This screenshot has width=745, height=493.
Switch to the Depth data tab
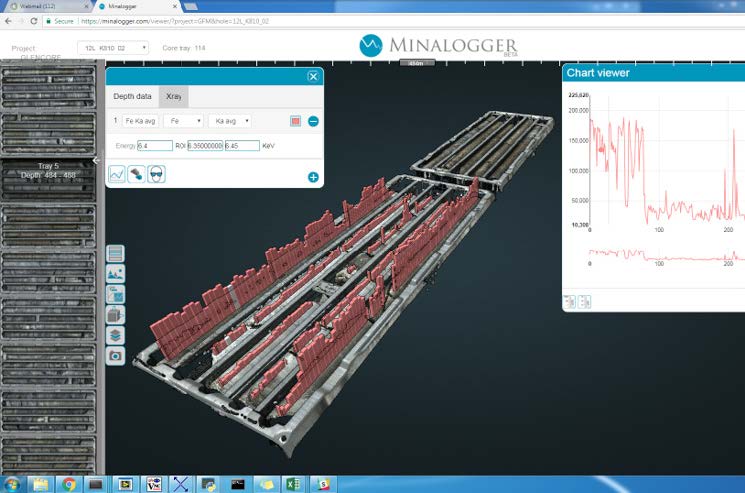(x=132, y=96)
